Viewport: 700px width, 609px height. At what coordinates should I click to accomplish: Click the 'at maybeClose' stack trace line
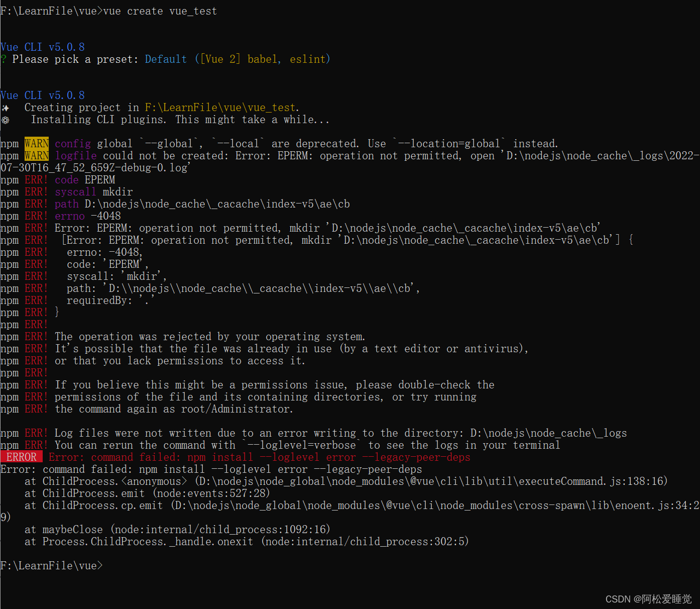(178, 530)
